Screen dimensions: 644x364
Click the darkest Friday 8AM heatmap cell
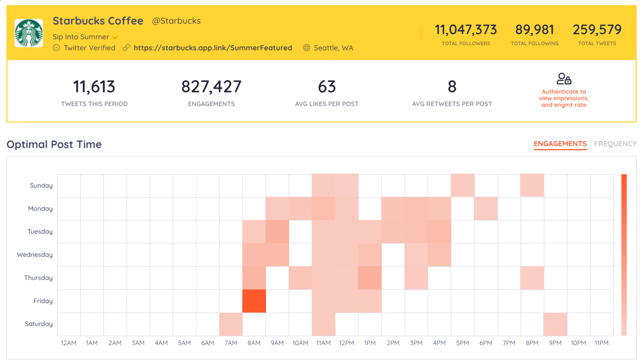254,301
